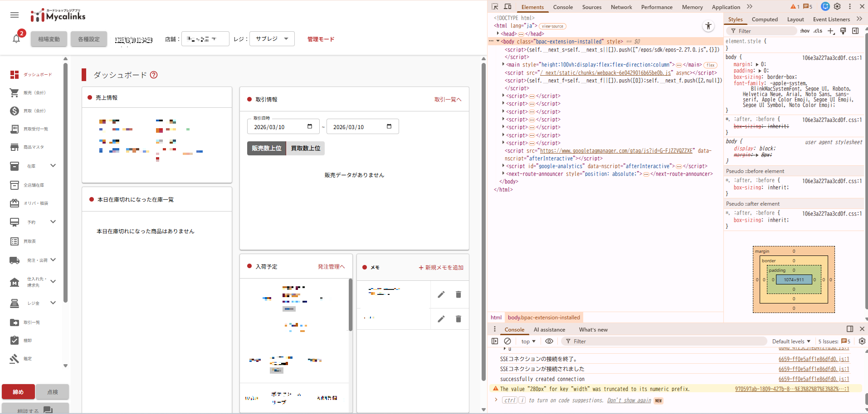Expand the 在庫 sidebar menu

(x=53, y=166)
